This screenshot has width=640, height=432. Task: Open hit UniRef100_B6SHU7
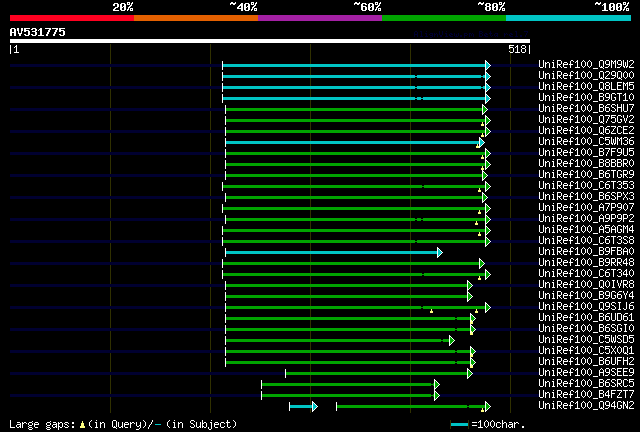586,109
